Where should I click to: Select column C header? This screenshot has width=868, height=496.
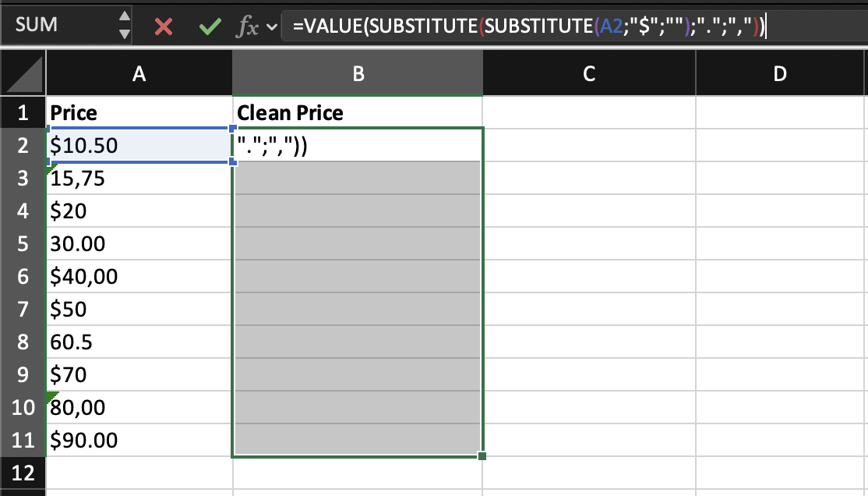(x=589, y=74)
